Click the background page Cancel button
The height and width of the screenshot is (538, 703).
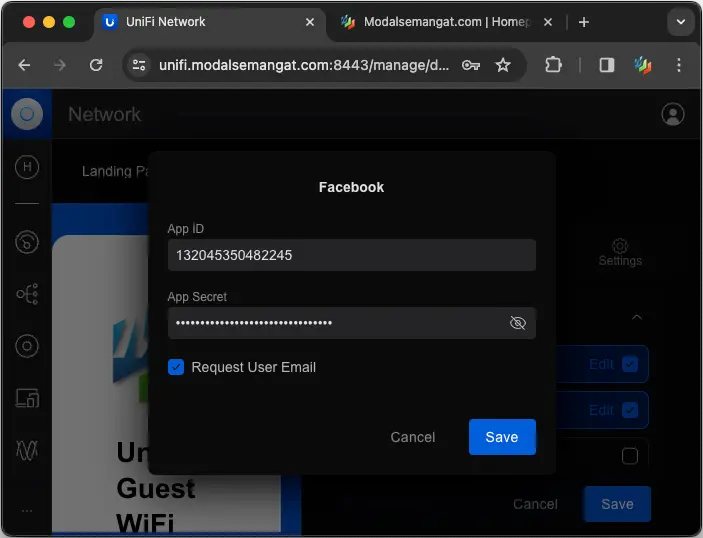[x=535, y=504]
